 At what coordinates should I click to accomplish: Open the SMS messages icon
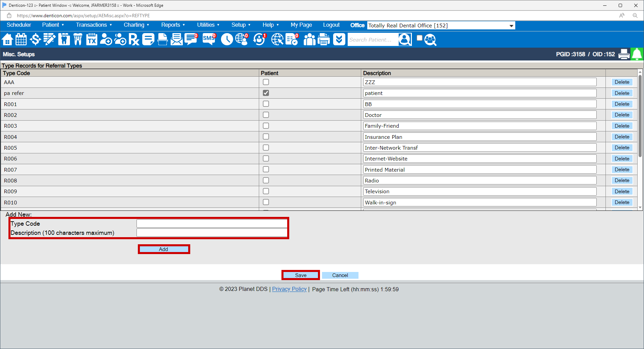(x=209, y=40)
